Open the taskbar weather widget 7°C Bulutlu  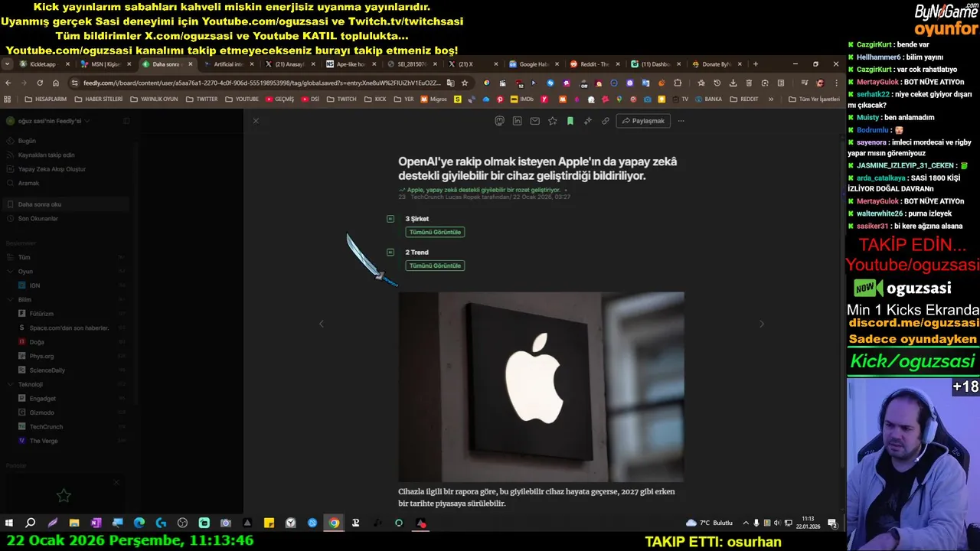pyautogui.click(x=709, y=523)
